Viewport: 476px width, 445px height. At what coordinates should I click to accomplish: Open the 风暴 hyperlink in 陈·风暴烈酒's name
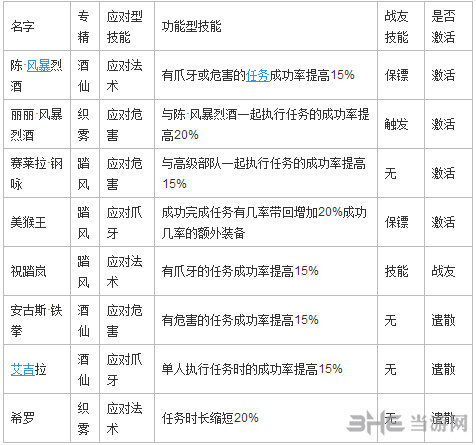38,65
